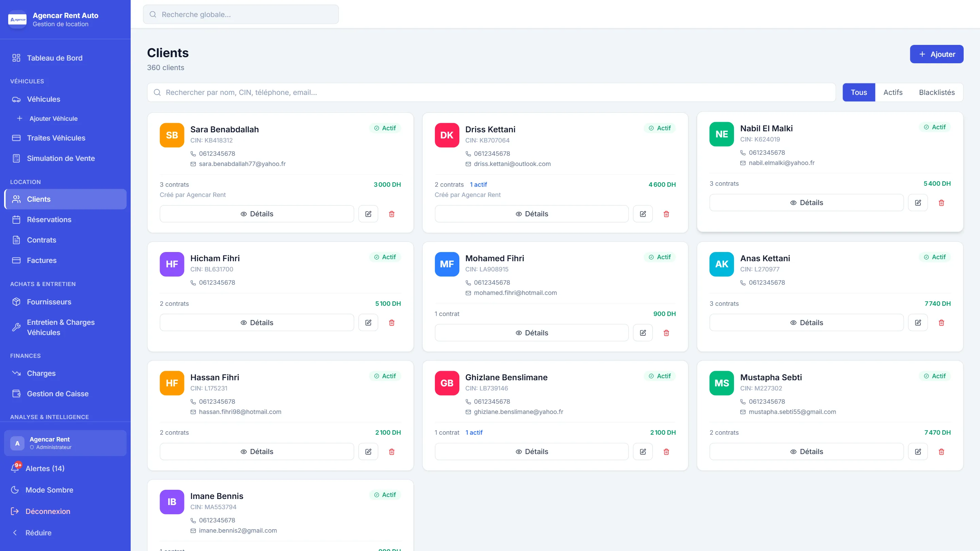Click Ajouter to add a client

936,54
